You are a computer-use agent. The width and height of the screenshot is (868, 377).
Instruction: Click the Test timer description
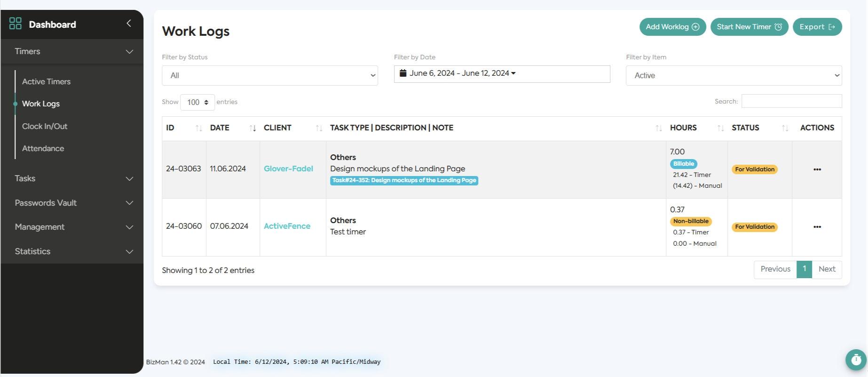pos(348,232)
